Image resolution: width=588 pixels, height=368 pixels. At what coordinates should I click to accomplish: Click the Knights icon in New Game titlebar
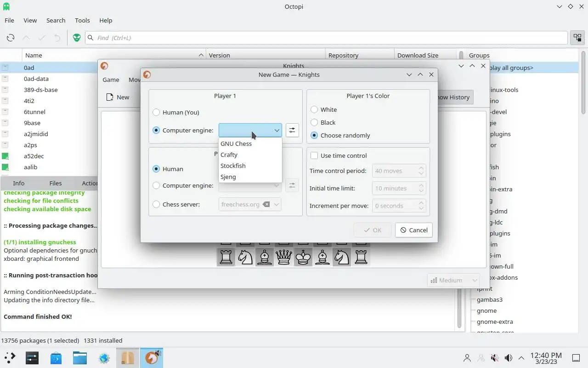click(147, 75)
